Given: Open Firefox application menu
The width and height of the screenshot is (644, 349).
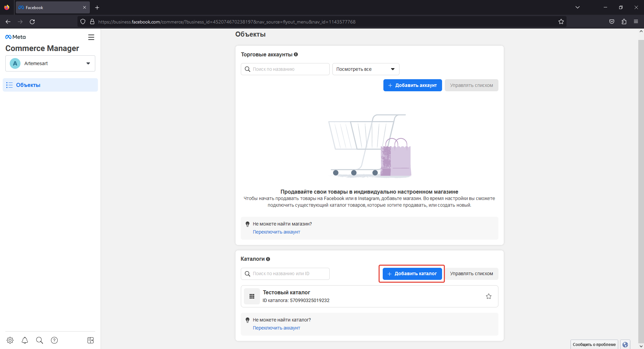Looking at the screenshot, I should coord(636,22).
